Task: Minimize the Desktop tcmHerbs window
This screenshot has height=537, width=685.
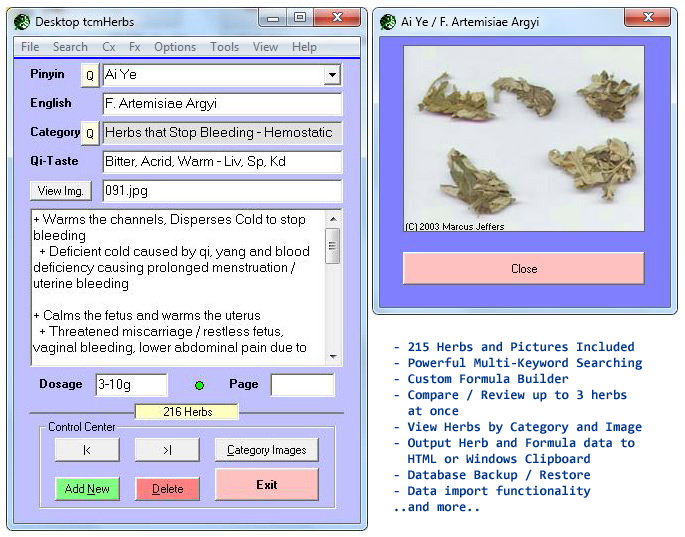Action: point(273,18)
